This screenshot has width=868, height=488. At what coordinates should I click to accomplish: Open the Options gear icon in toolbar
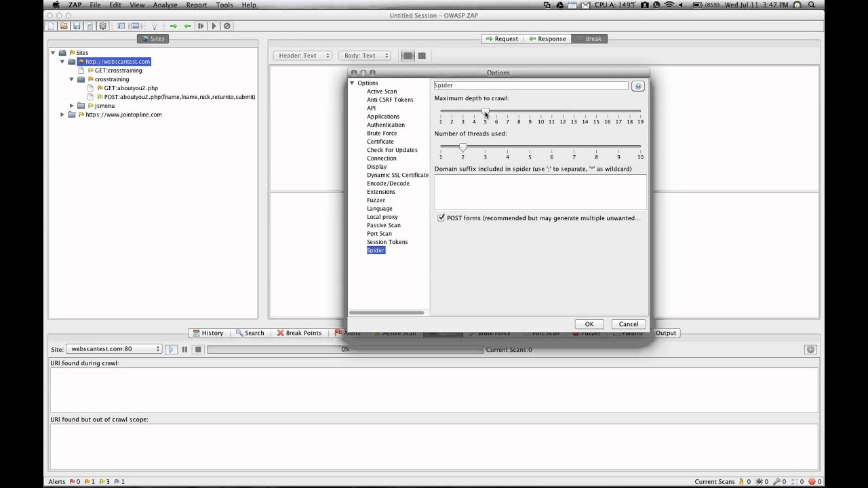pyautogui.click(x=103, y=26)
